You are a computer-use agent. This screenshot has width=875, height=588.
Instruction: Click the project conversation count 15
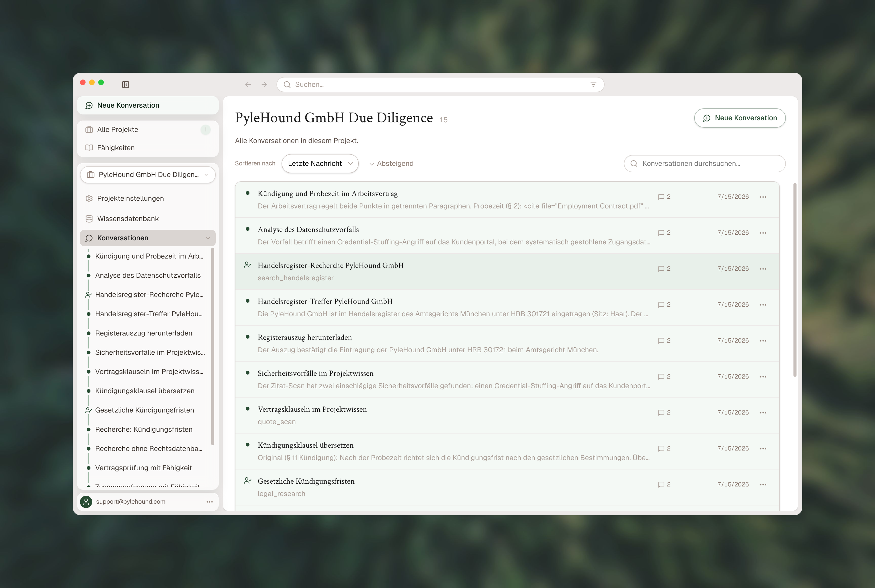pos(443,120)
